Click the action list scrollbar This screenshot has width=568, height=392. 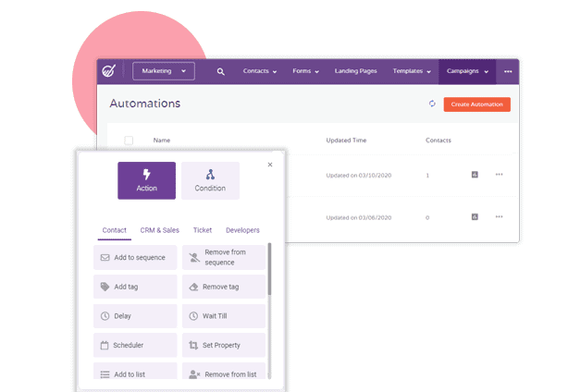click(269, 268)
